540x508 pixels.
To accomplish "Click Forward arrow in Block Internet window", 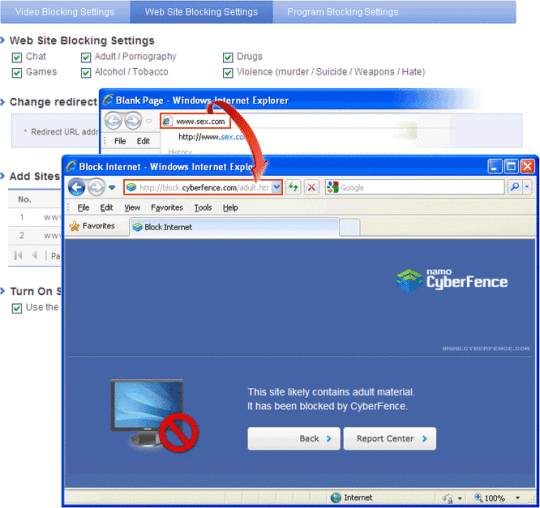I will click(96, 188).
